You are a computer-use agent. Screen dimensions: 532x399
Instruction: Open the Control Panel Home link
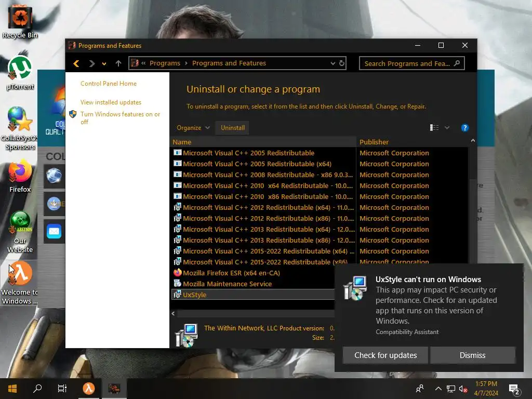[x=109, y=84]
